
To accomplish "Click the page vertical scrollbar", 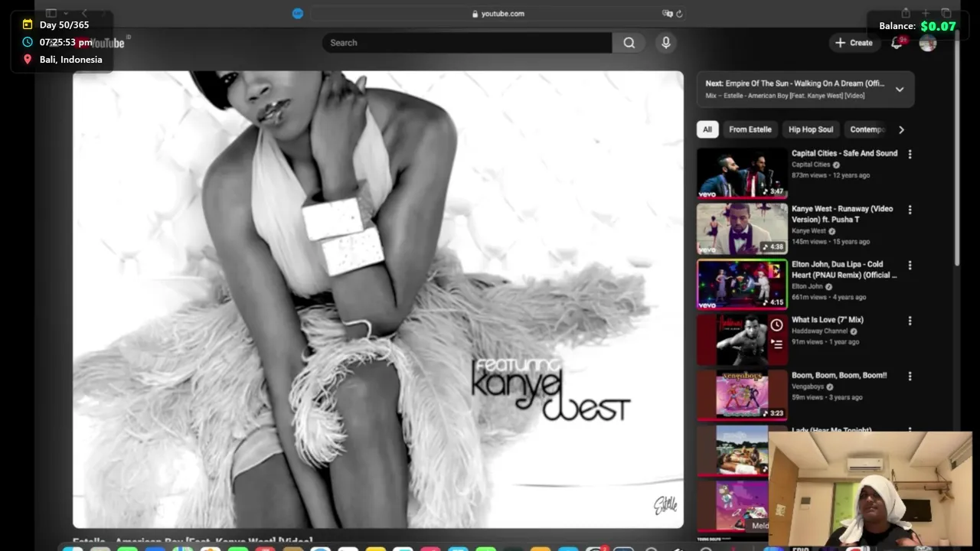I will tap(957, 149).
